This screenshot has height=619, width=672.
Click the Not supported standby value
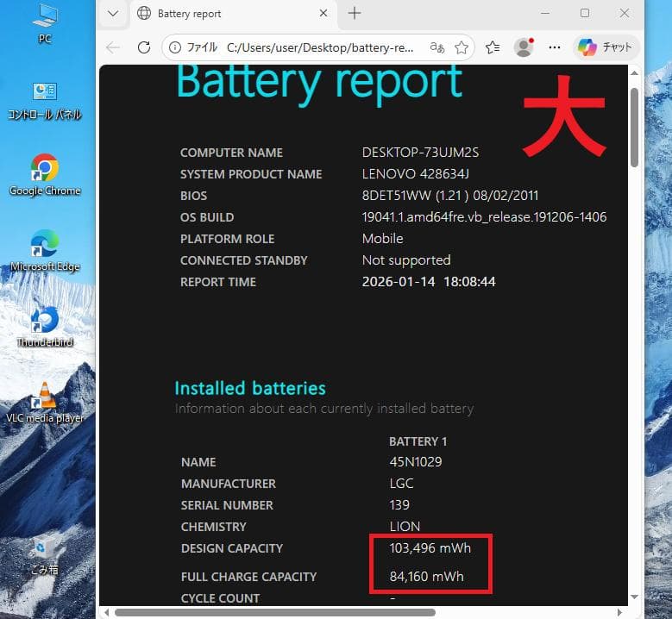(406, 260)
